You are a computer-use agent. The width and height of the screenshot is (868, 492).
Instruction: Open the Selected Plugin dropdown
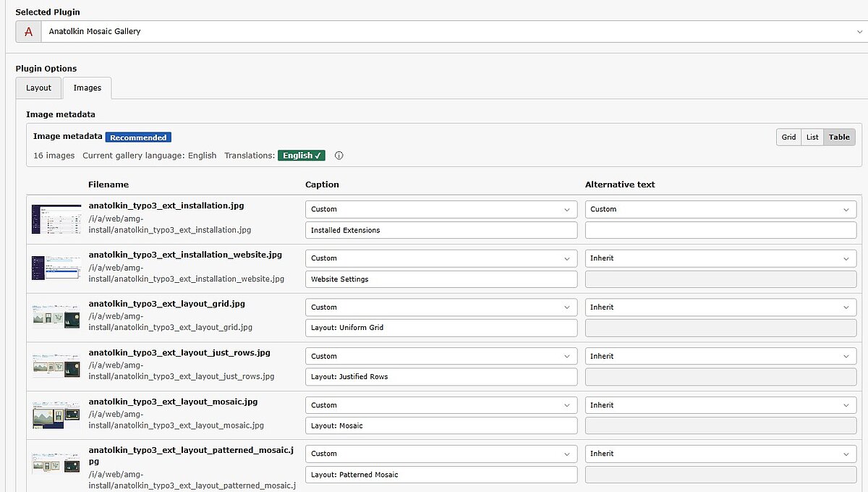coord(453,32)
